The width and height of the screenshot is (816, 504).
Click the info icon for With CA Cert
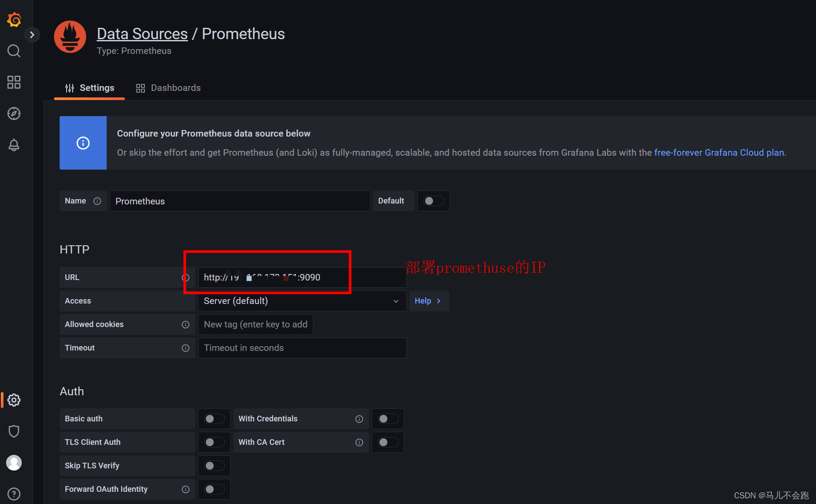pos(359,442)
